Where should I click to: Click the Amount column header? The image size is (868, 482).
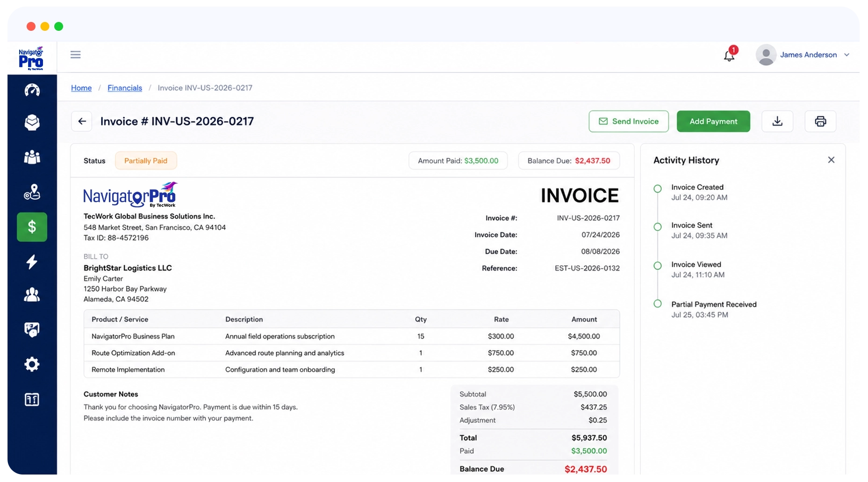[x=584, y=319]
